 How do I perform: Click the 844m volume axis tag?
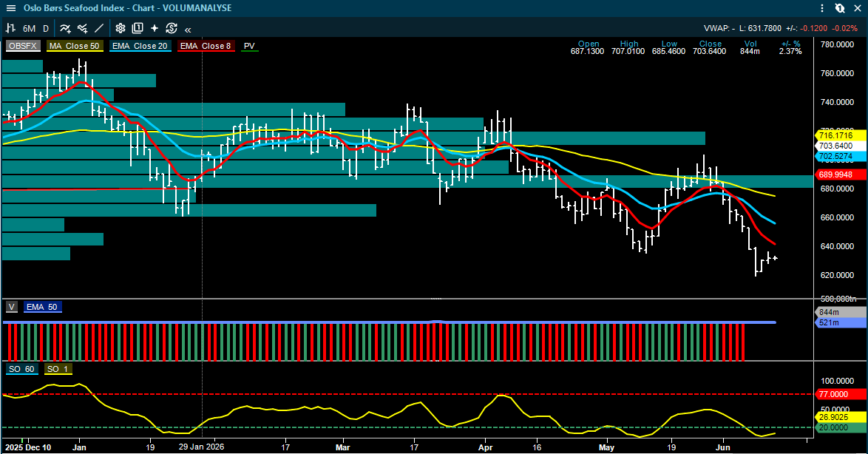[x=841, y=312]
